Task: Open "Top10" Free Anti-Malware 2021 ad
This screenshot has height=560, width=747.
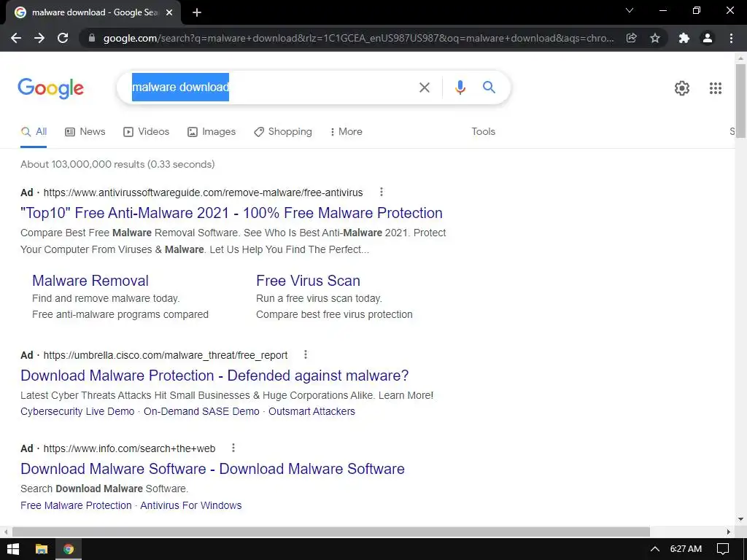Action: tap(231, 213)
